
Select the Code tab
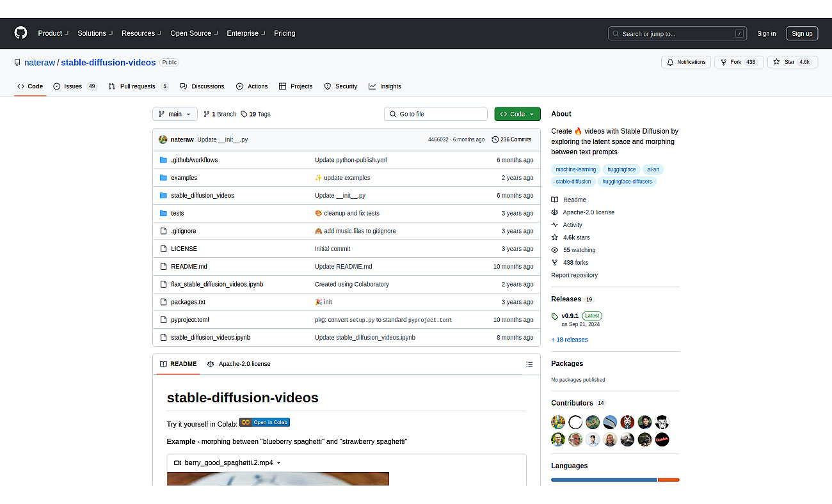pos(30,86)
